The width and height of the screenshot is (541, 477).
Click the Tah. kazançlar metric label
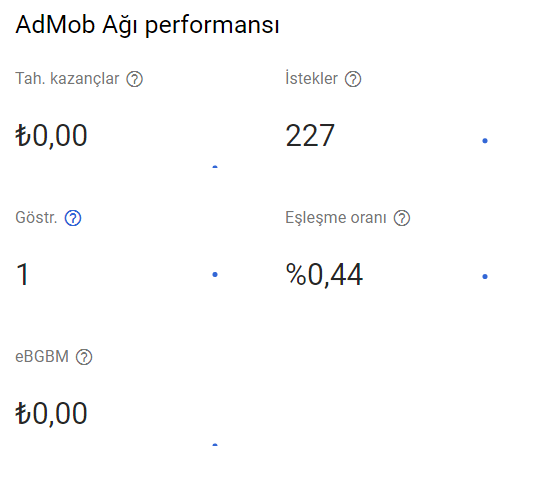[67, 79]
